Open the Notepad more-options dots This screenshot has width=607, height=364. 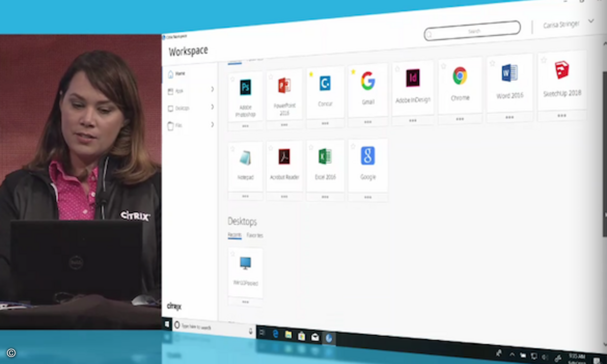click(245, 196)
